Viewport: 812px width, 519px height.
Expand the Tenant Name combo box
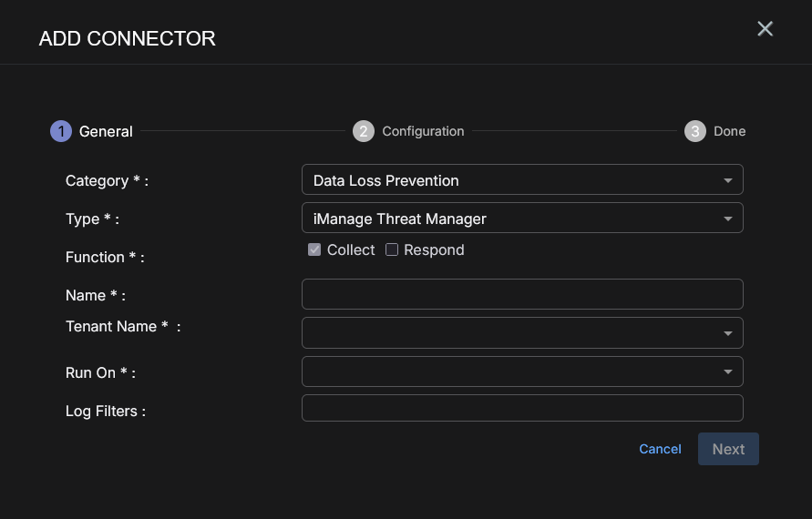coord(510,333)
